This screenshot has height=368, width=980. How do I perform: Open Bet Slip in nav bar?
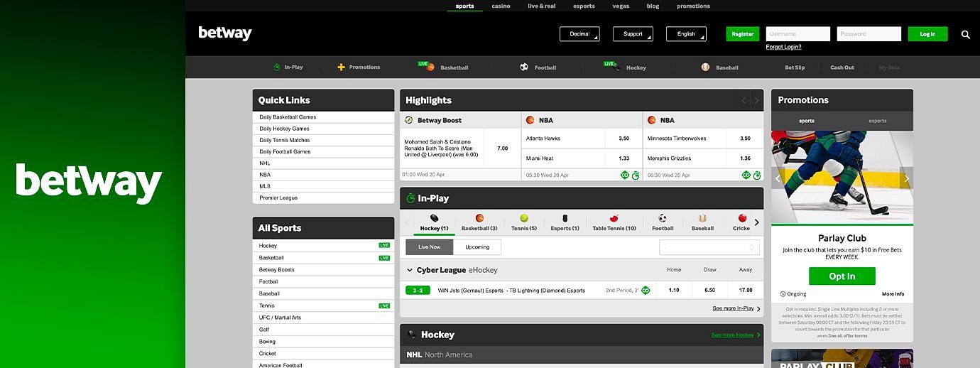click(x=795, y=67)
